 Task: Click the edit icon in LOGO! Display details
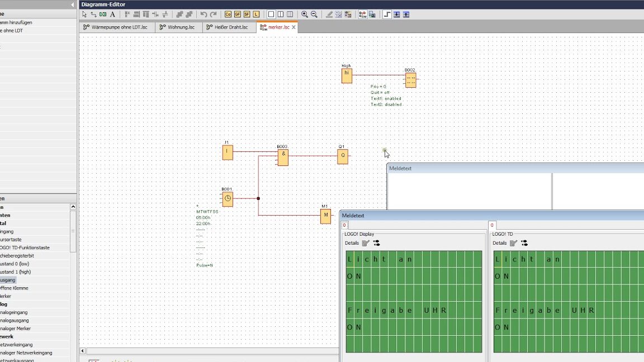pos(366,243)
